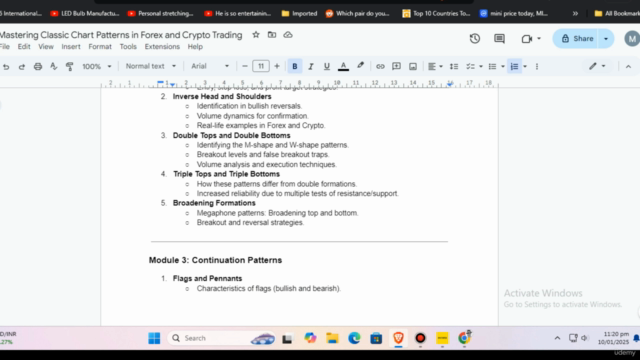The image size is (640, 360).
Task: Open Google Chrome from taskbar
Action: (464, 338)
